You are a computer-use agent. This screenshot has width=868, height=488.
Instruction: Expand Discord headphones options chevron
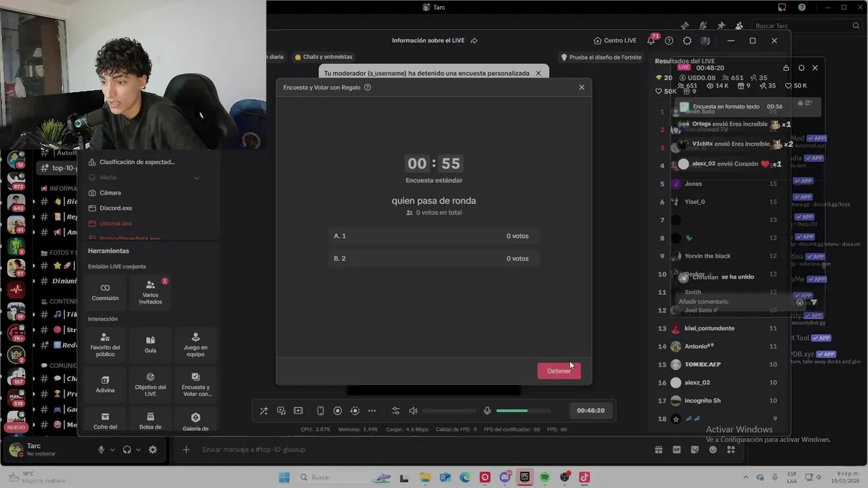point(138,449)
